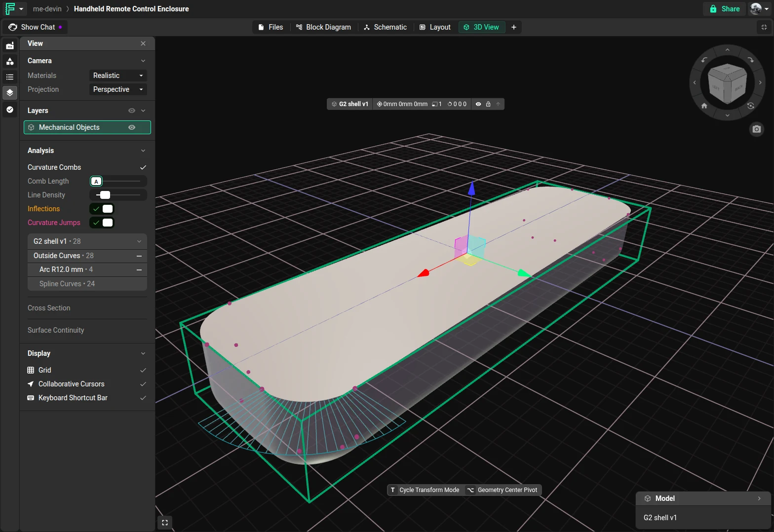The image size is (774, 532).
Task: Click the Show Chat button
Action: click(x=35, y=27)
